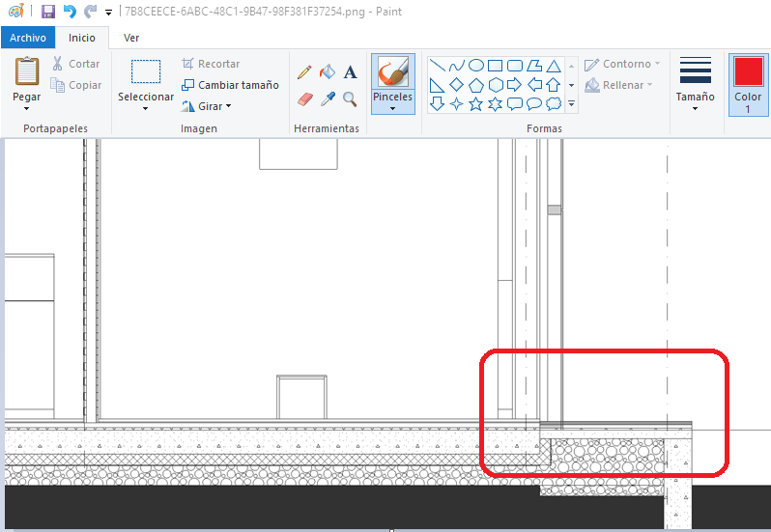Select the Text tool
The image size is (771, 532).
click(350, 72)
